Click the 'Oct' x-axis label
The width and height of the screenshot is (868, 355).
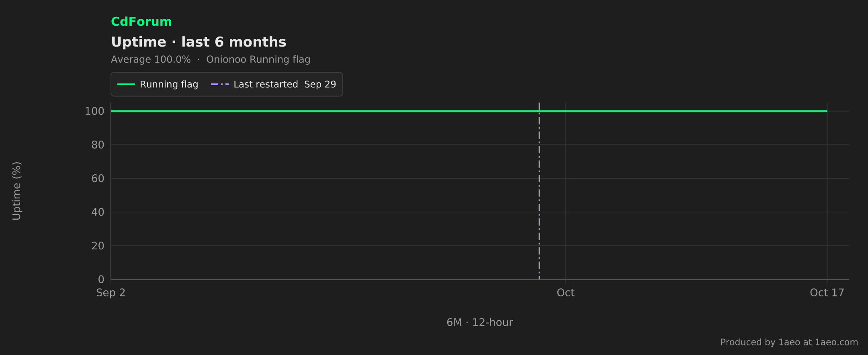(565, 293)
